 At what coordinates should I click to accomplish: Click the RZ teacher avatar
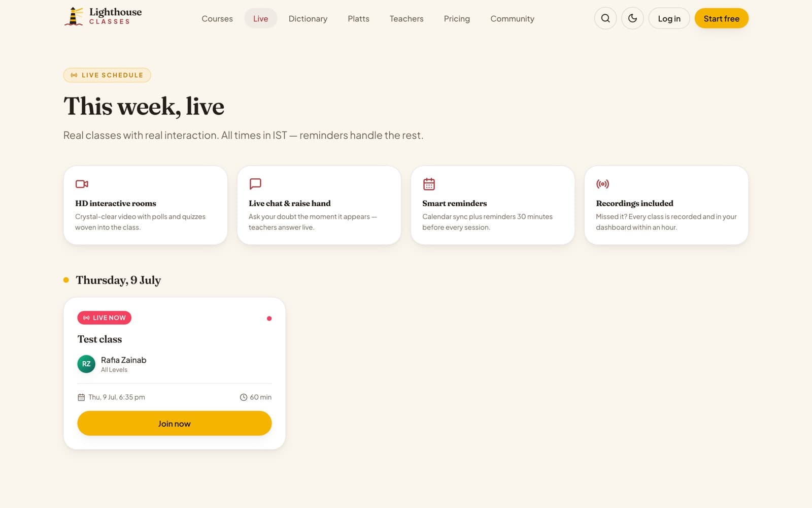click(x=86, y=364)
